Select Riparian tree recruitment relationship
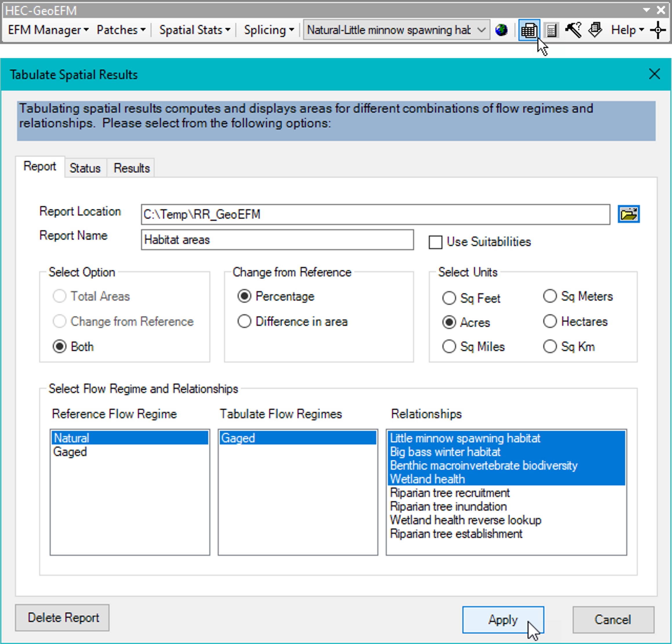 [x=450, y=493]
